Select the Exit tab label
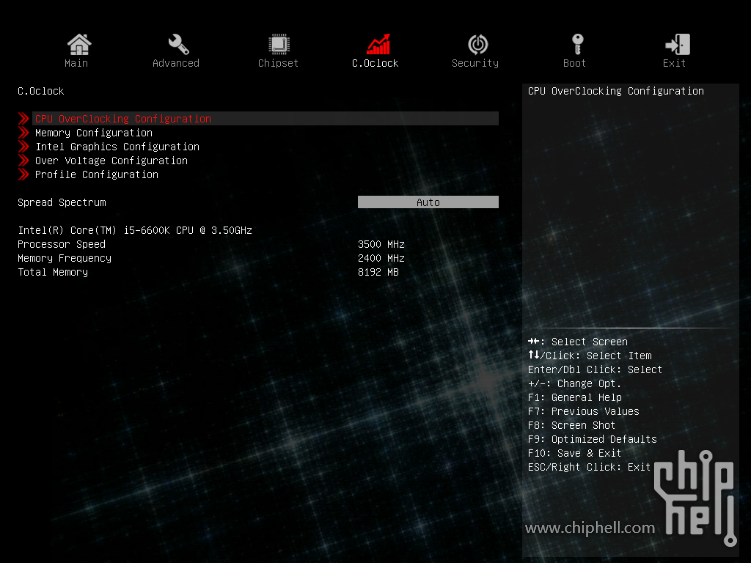This screenshot has width=751, height=563. (x=674, y=63)
